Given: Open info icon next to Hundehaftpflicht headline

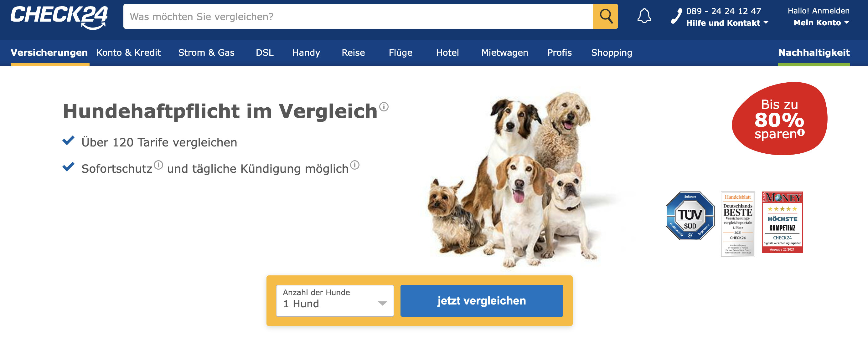Looking at the screenshot, I should point(384,107).
